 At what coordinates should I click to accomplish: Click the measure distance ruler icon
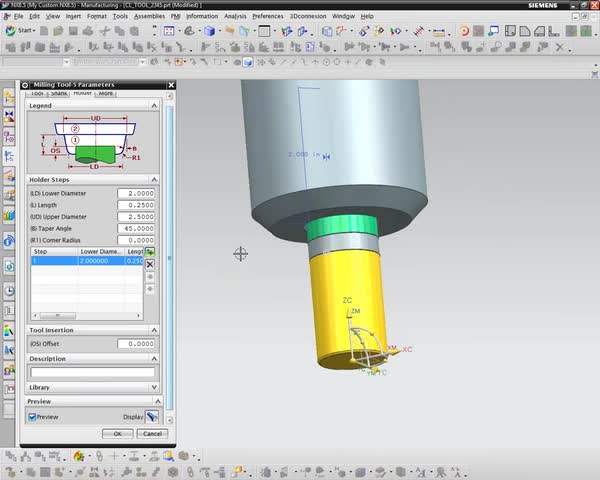coord(439,31)
